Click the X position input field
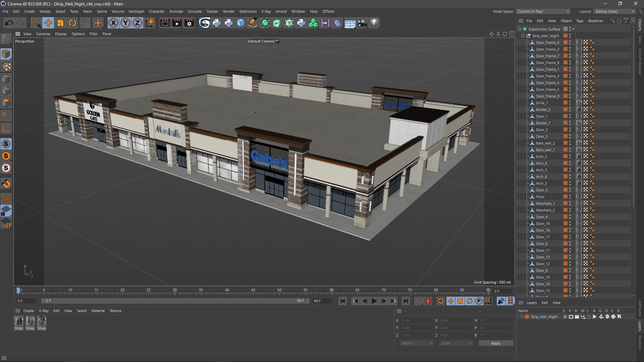The height and width of the screenshot is (362, 644). 416,320
